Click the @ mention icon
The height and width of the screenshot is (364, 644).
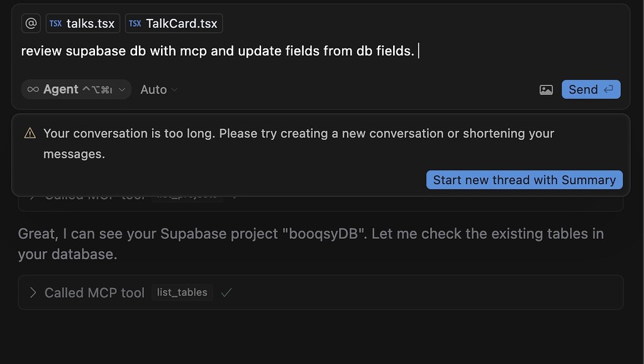31,23
